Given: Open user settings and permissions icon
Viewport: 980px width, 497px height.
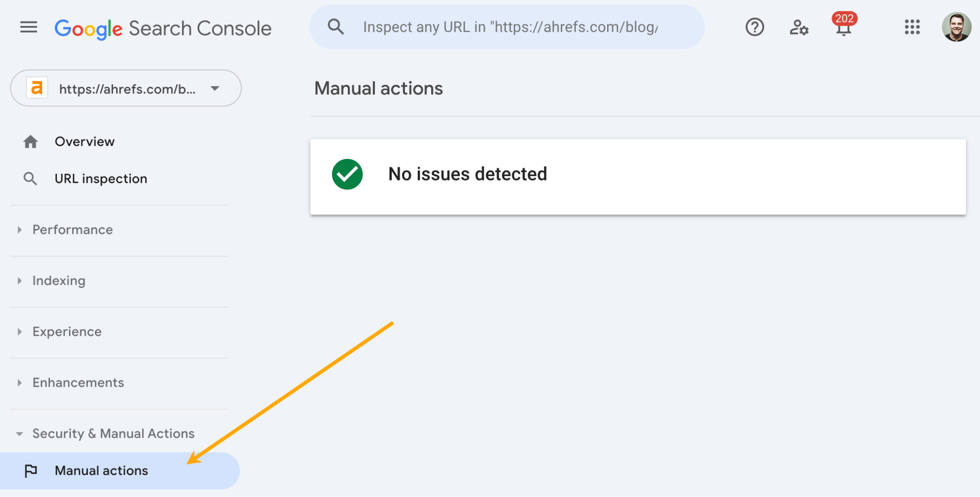Looking at the screenshot, I should click(799, 28).
